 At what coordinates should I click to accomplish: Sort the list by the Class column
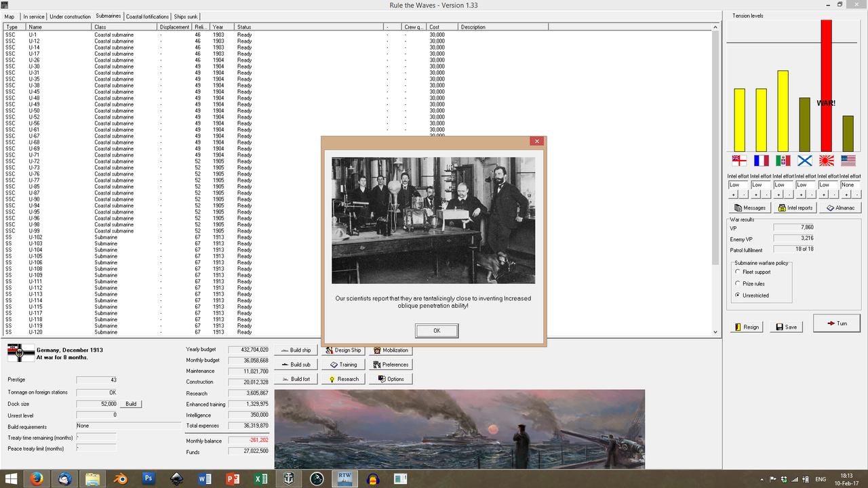click(124, 27)
